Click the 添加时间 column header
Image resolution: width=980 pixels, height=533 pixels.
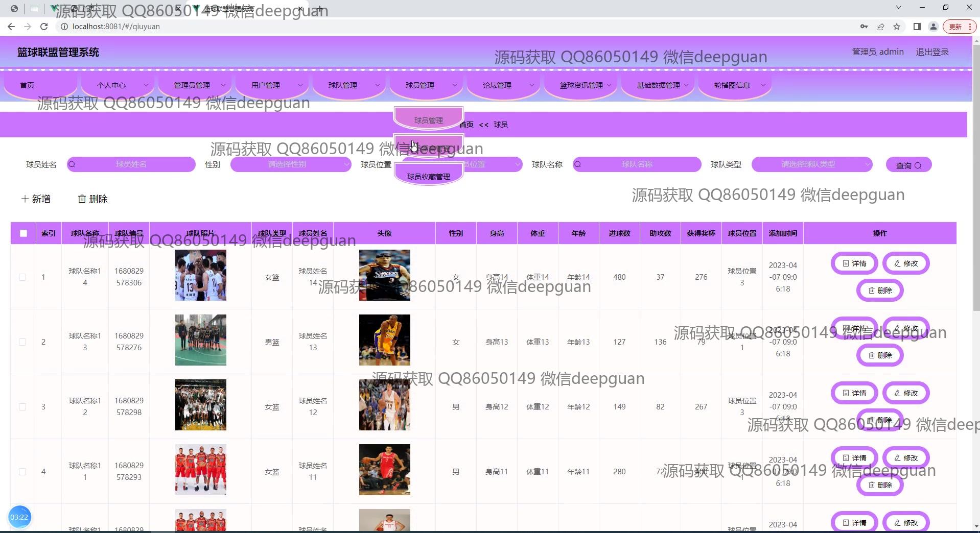click(783, 233)
